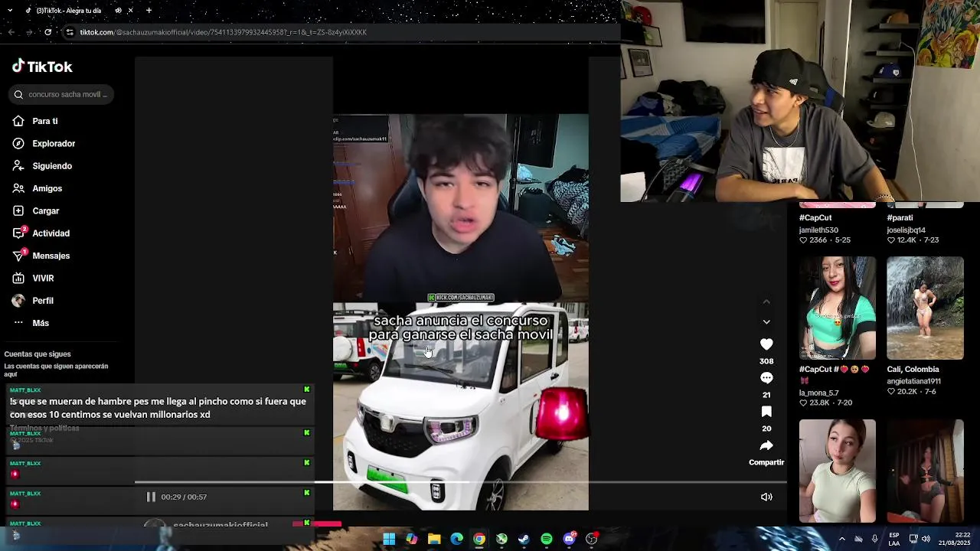Open joselisjbq14 profile link
980x551 pixels.
click(906, 230)
